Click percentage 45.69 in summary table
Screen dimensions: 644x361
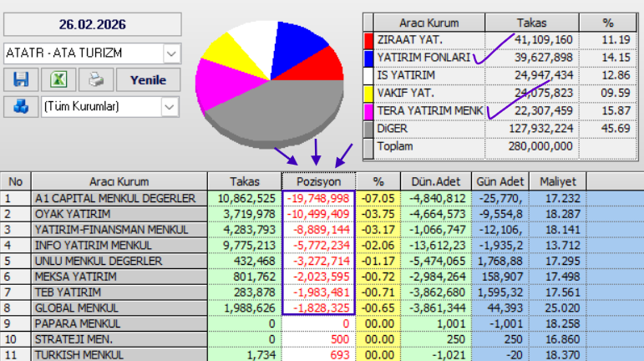coord(616,129)
